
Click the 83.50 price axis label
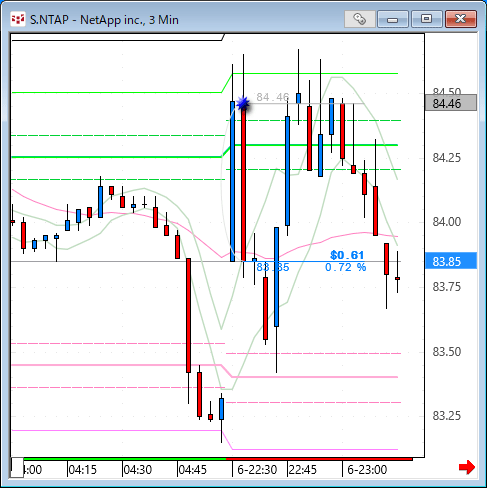tap(447, 352)
